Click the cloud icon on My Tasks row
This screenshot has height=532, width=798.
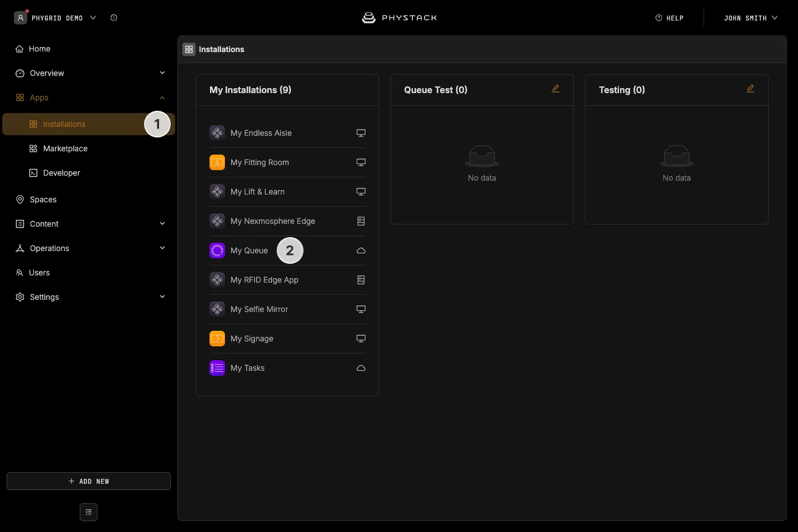click(361, 368)
